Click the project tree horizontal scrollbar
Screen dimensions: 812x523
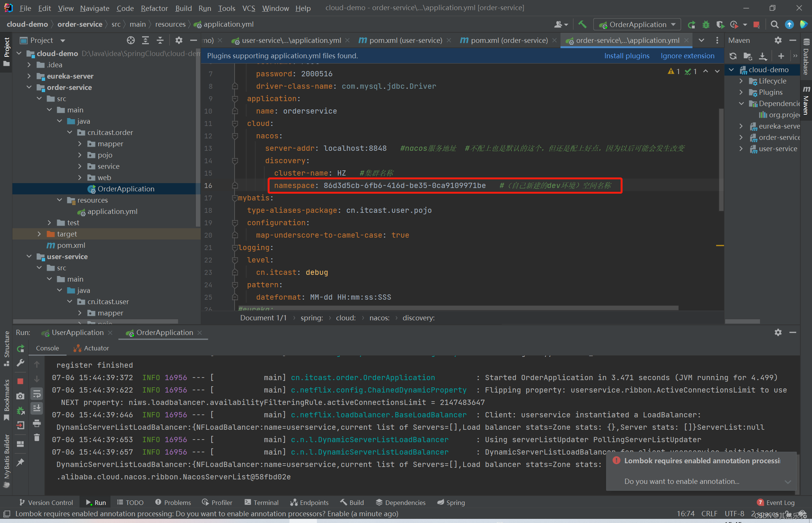tap(96, 321)
